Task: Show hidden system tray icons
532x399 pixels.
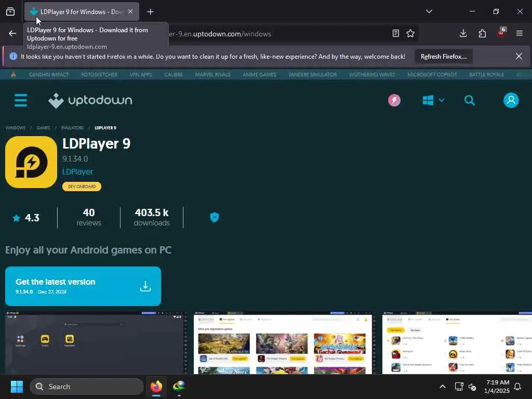Action: click(x=443, y=387)
